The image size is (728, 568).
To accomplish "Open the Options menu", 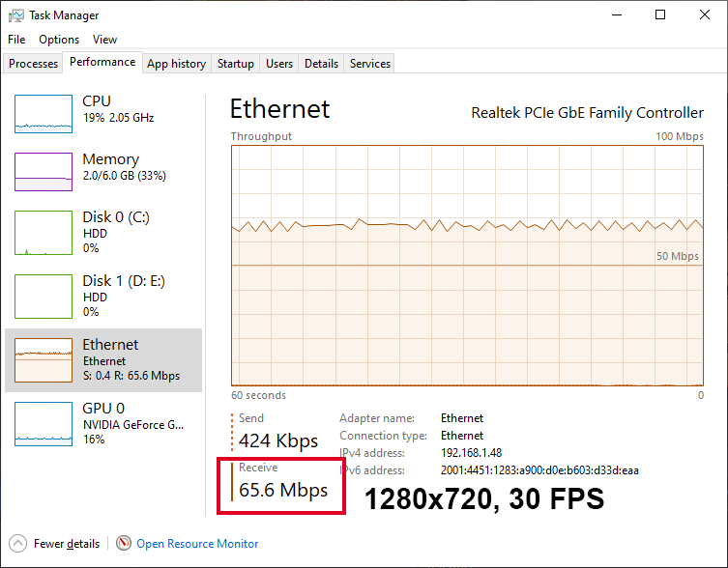I will click(x=59, y=40).
